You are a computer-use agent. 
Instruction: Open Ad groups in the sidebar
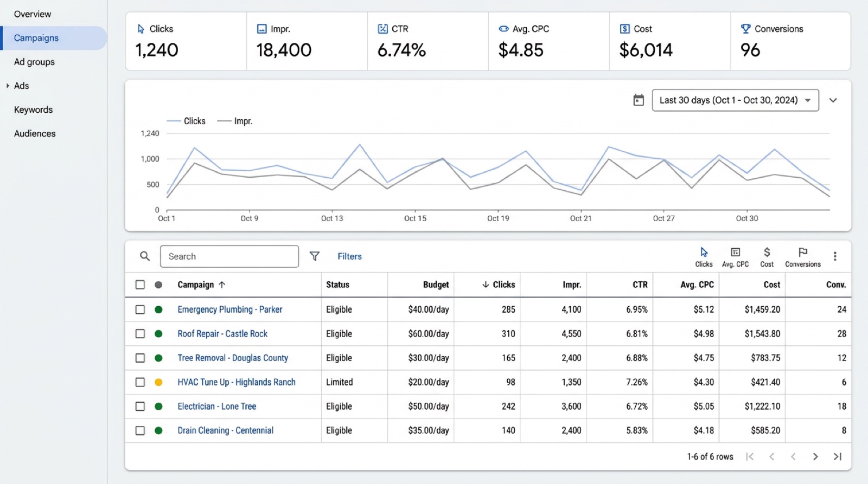click(x=34, y=62)
